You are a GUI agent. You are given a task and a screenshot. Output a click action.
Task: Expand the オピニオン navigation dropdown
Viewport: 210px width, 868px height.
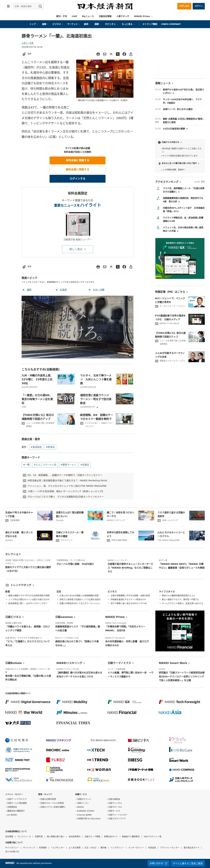pyautogui.click(x=111, y=24)
